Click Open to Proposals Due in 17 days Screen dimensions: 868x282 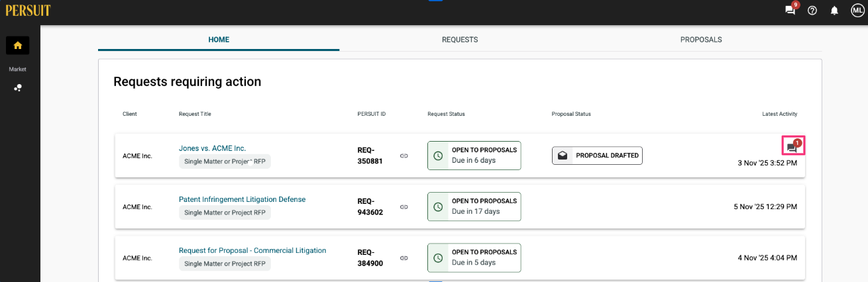click(x=474, y=207)
